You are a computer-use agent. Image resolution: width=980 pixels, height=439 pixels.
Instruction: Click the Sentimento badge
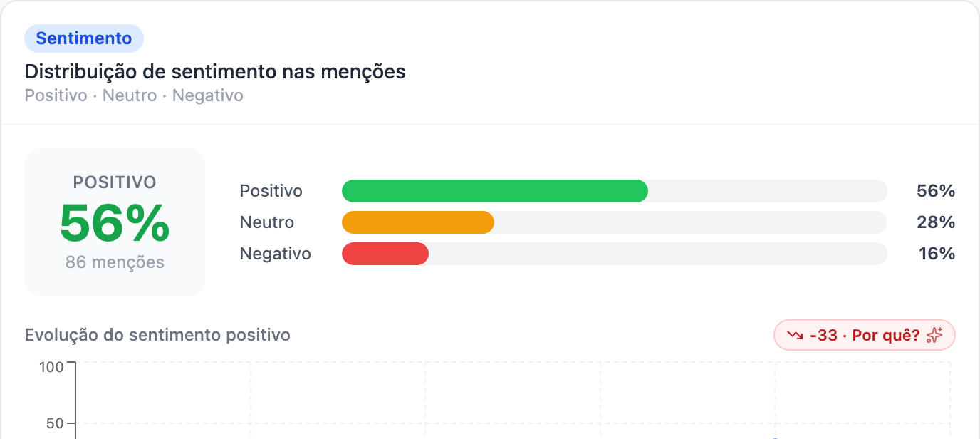point(84,38)
